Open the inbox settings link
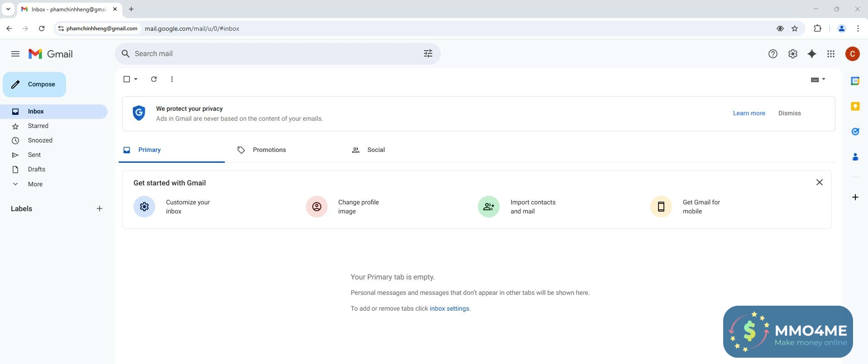 [449, 308]
